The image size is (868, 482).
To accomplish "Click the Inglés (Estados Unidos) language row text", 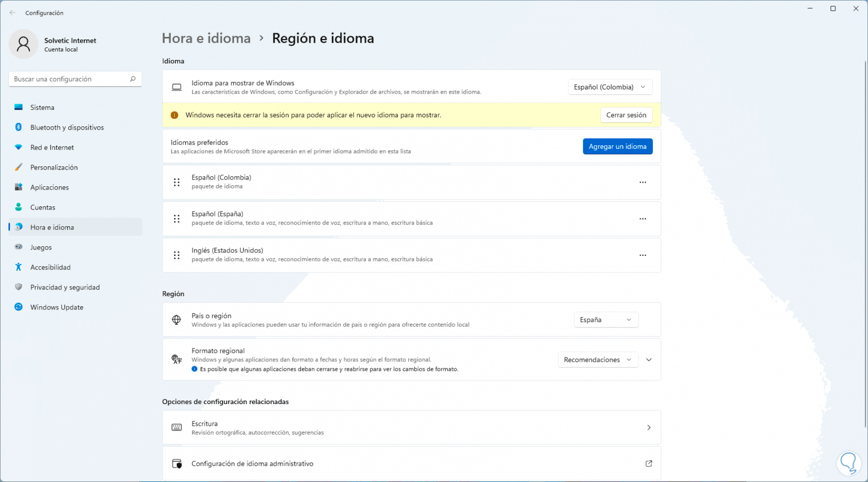I will 227,250.
